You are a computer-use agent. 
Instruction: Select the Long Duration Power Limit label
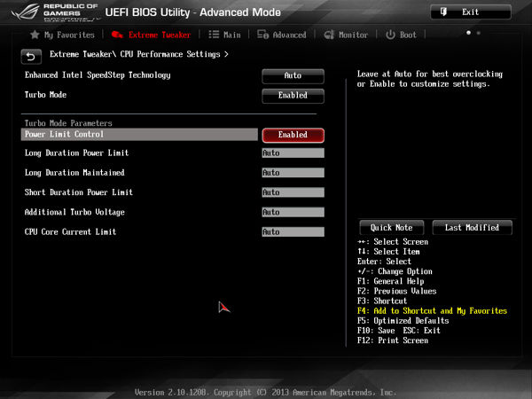tap(76, 153)
